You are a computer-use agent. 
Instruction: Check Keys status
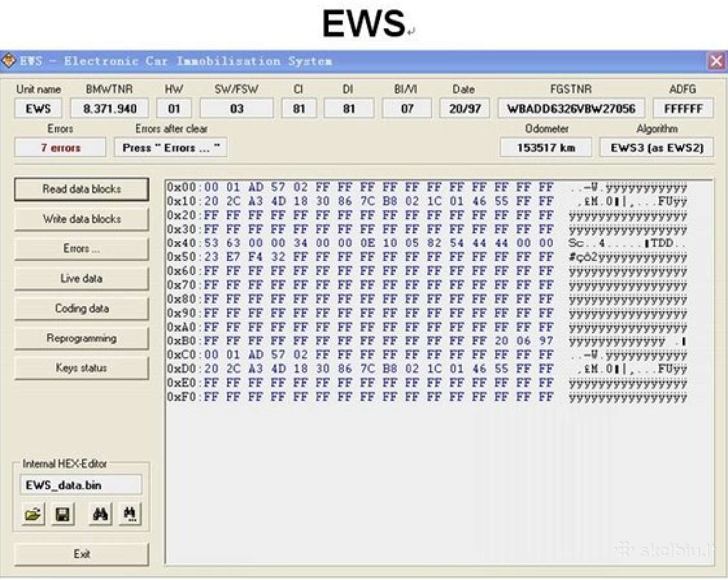(82, 368)
